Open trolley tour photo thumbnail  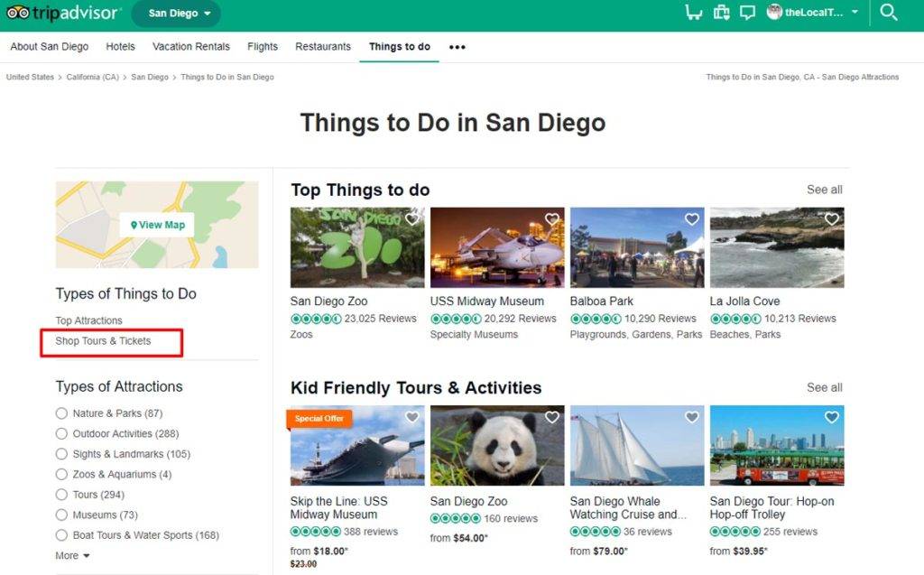click(x=777, y=445)
